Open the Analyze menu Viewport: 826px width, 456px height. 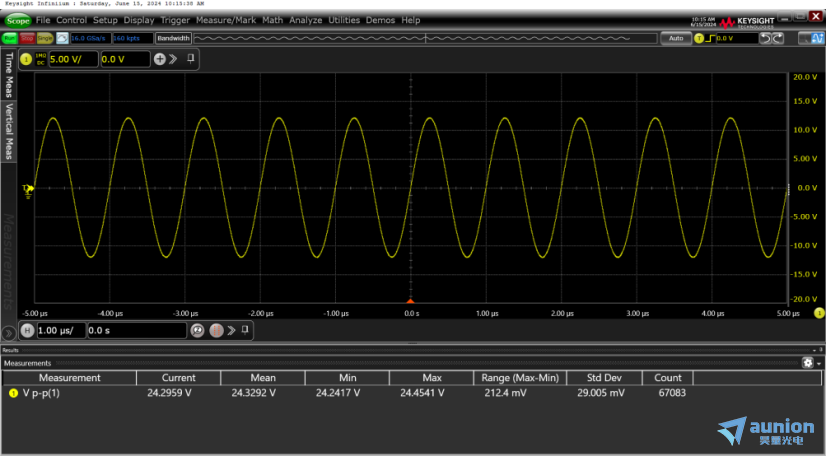click(x=306, y=20)
